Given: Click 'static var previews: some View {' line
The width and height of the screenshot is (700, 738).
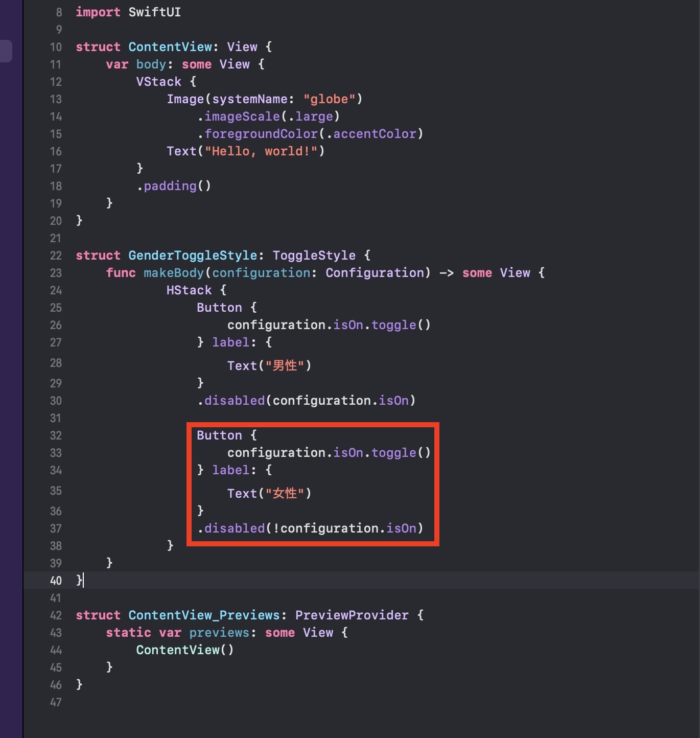Looking at the screenshot, I should (x=227, y=633).
